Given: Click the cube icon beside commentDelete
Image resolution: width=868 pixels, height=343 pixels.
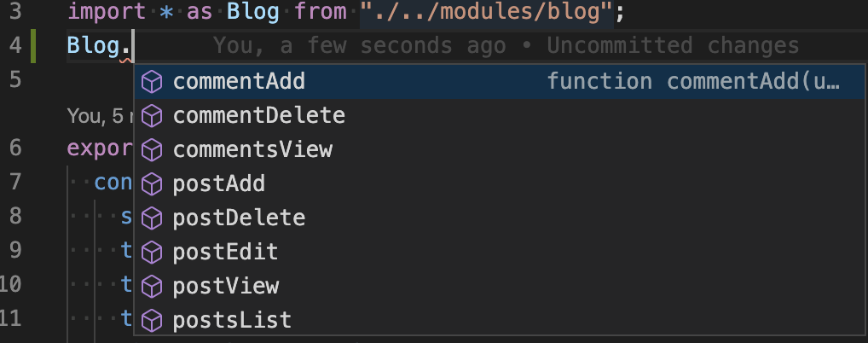Looking at the screenshot, I should click(x=152, y=116).
